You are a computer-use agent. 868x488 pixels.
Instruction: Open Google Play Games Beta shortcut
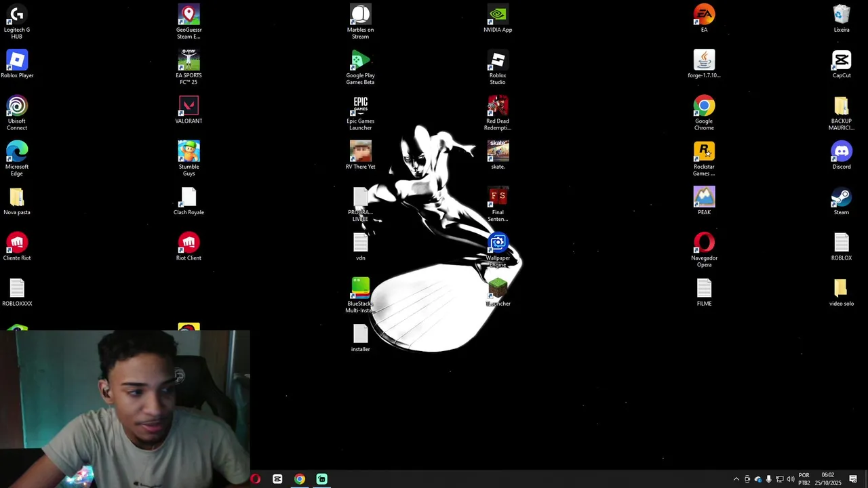(x=360, y=67)
